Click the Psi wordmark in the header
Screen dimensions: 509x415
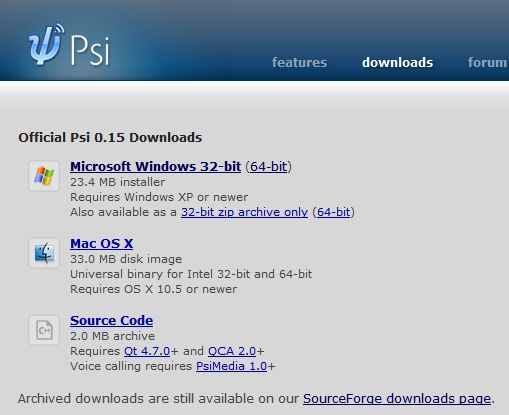click(x=90, y=51)
